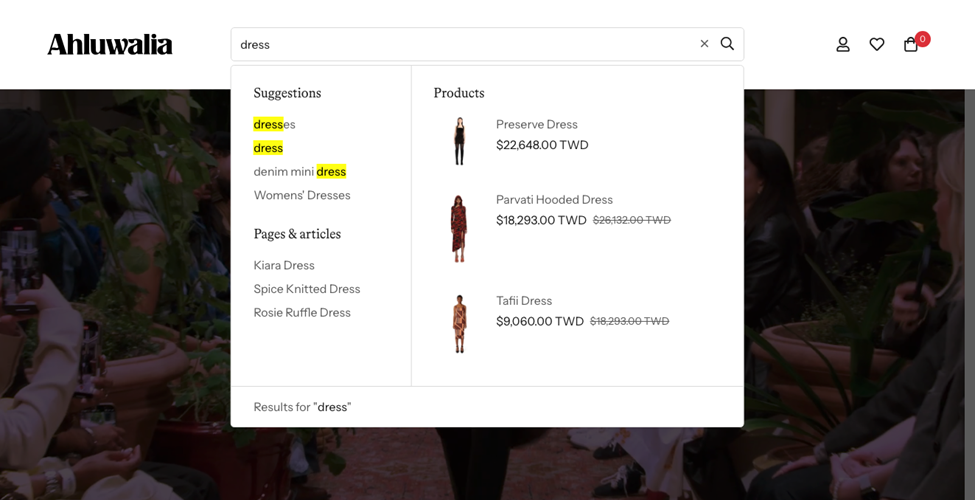Open the Tafii Dress thumbnail image

point(459,323)
